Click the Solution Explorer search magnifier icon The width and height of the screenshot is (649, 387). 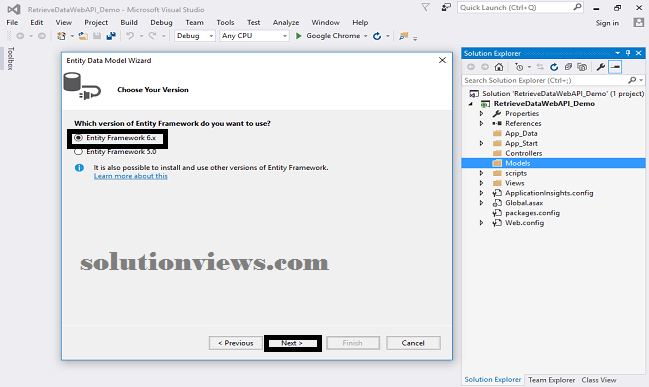coord(632,80)
